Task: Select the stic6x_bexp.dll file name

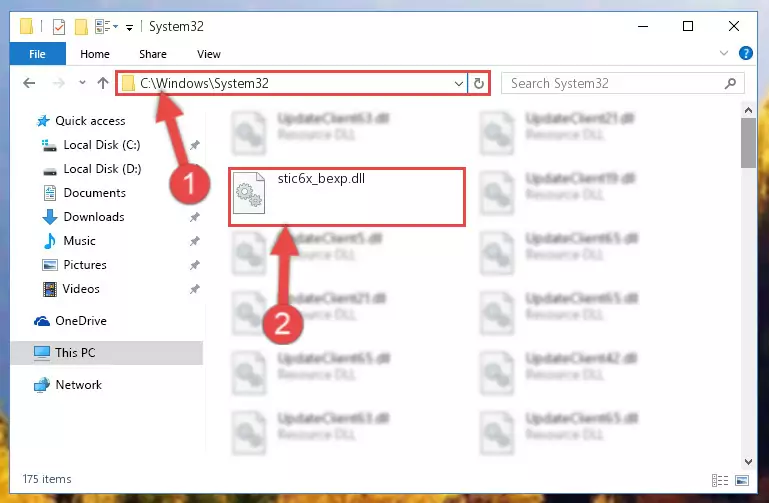Action: pyautogui.click(x=321, y=178)
